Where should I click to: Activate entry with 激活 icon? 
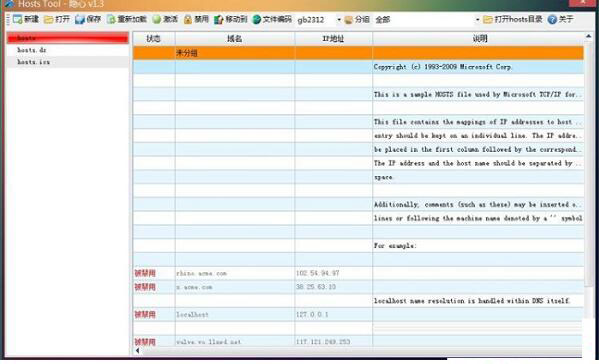point(157,19)
